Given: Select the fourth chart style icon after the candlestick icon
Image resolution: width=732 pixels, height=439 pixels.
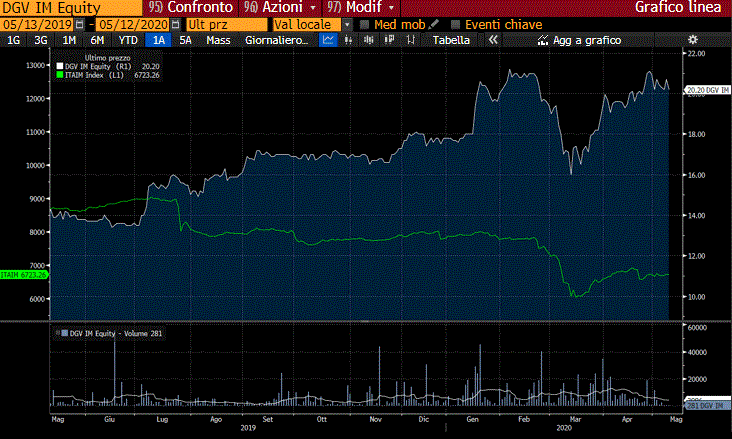Looking at the screenshot, I should [x=389, y=40].
